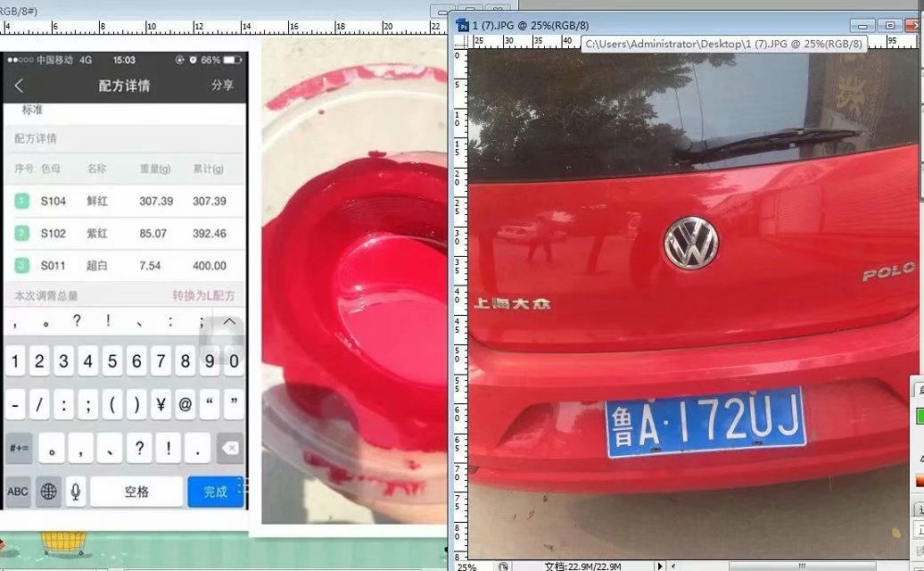Tap 转换为L配方 link
The image size is (924, 571).
(203, 295)
